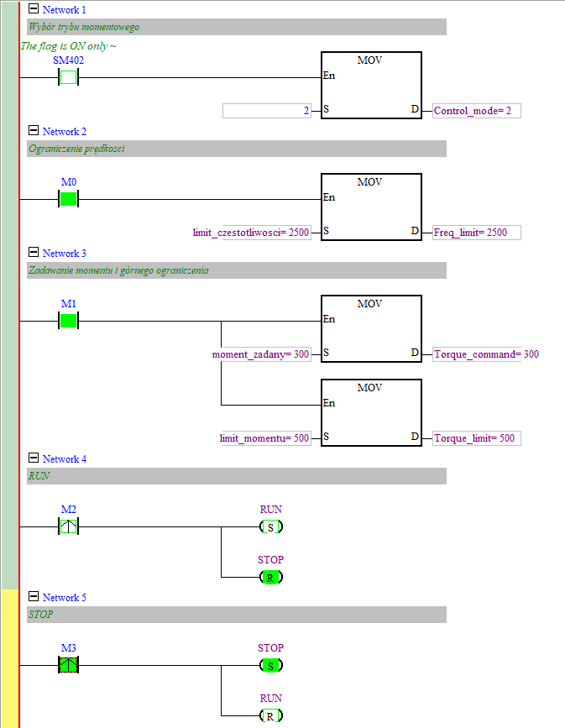Image resolution: width=565 pixels, height=728 pixels.
Task: Select the RUN set coil in Network 4
Action: tap(270, 527)
